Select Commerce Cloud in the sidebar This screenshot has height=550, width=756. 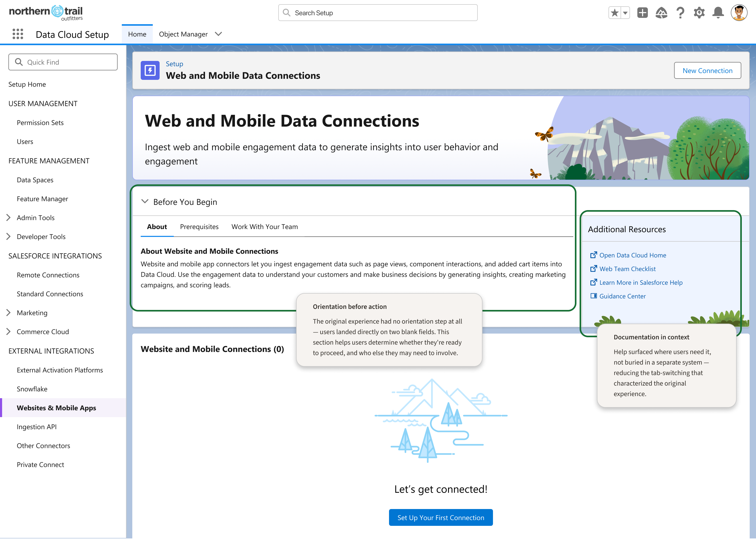click(x=43, y=332)
